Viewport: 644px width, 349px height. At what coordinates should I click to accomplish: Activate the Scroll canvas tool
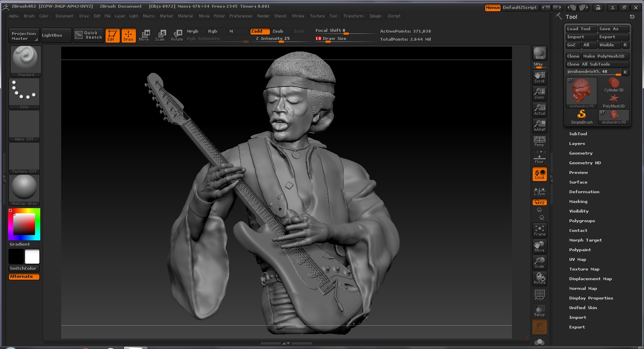tap(539, 77)
